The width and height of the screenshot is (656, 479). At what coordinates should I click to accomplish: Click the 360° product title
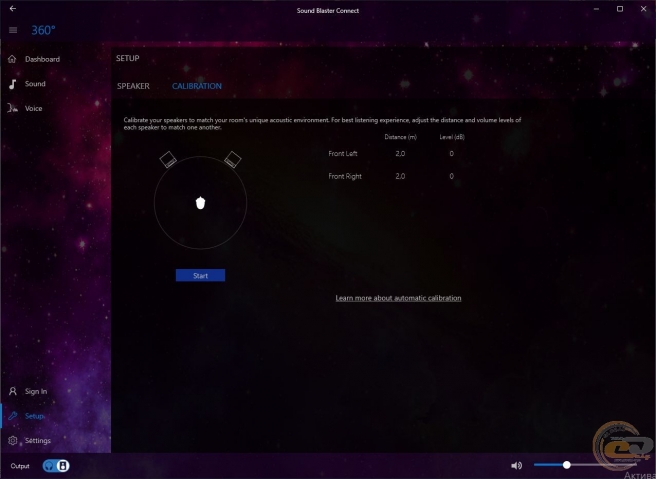coord(44,30)
